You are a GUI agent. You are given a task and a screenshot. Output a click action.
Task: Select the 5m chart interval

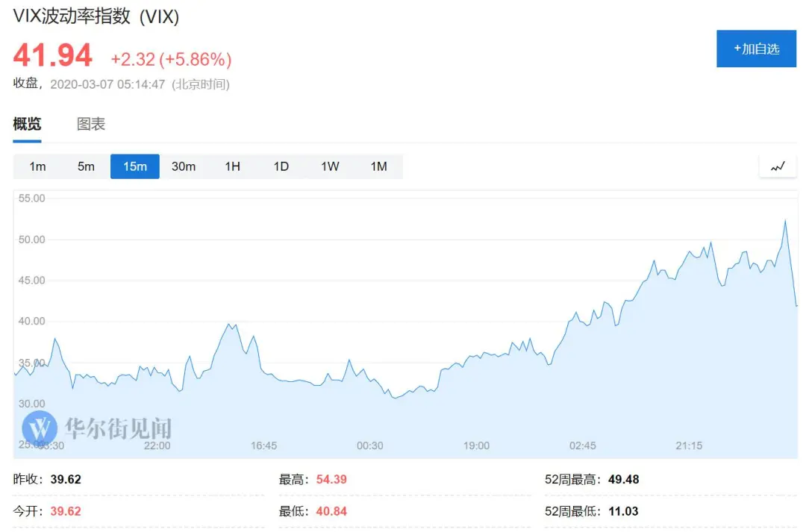pyautogui.click(x=86, y=166)
